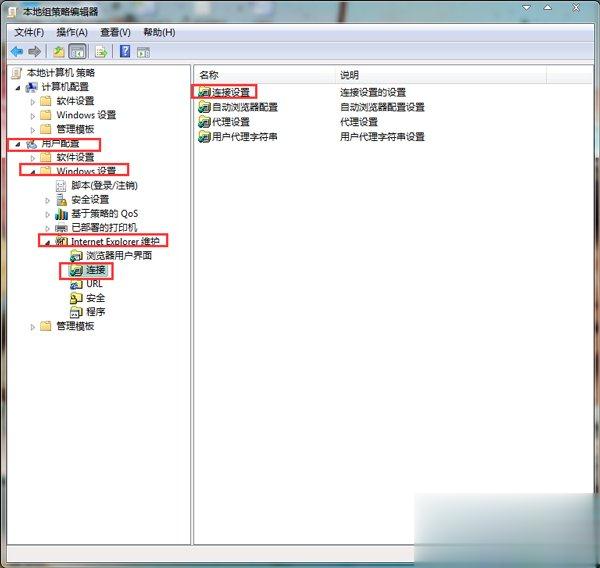Open the 操作(A) menu
The height and width of the screenshot is (568, 600).
pyautogui.click(x=72, y=33)
